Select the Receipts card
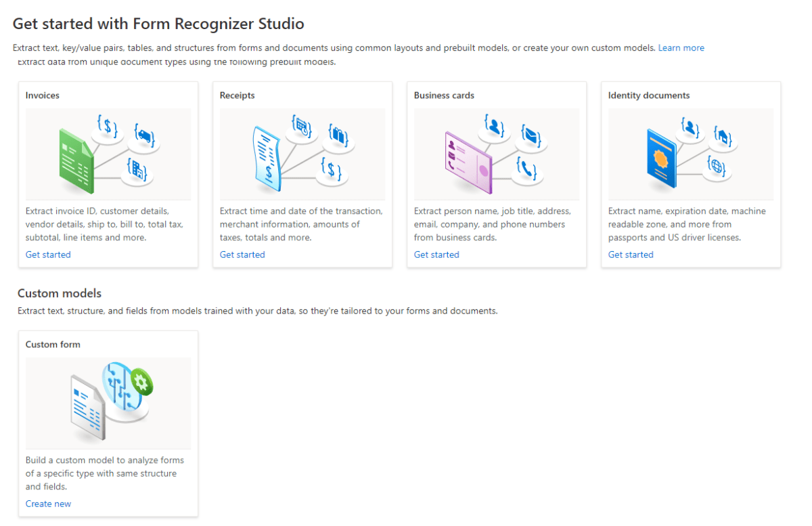 pyautogui.click(x=302, y=95)
